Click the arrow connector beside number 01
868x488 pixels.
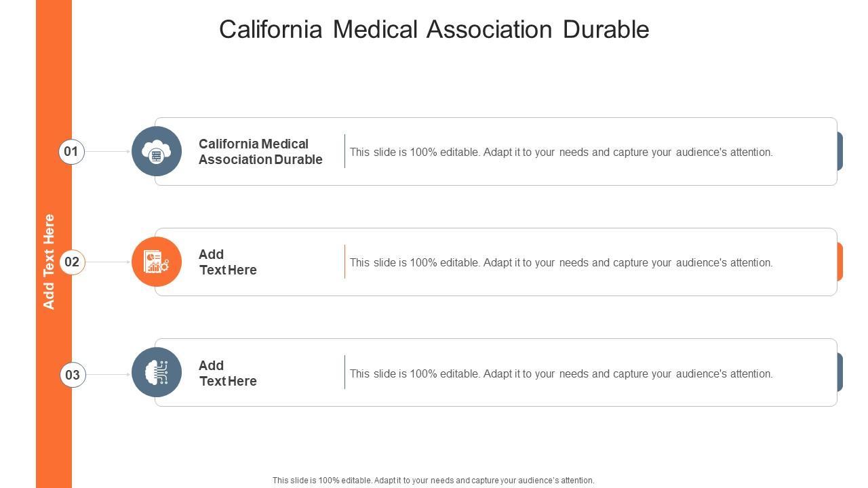[x=108, y=151]
